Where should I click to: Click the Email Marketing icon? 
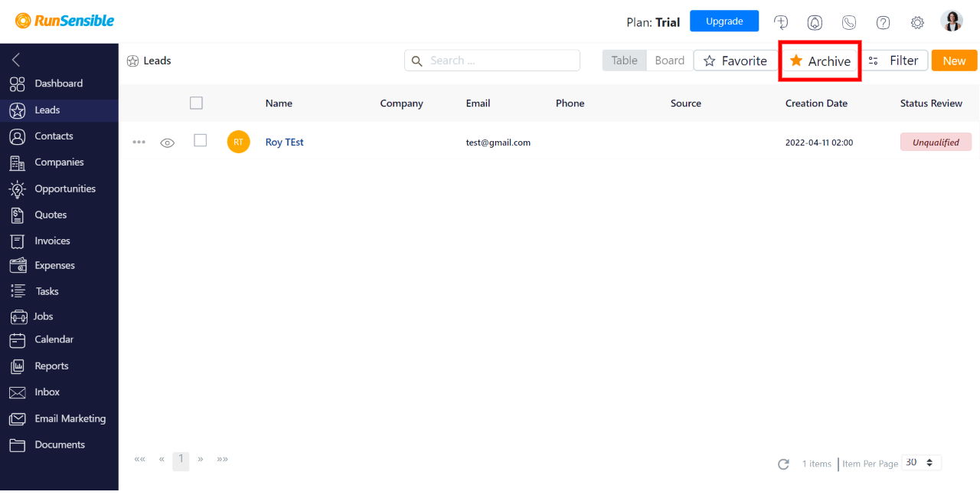[17, 419]
